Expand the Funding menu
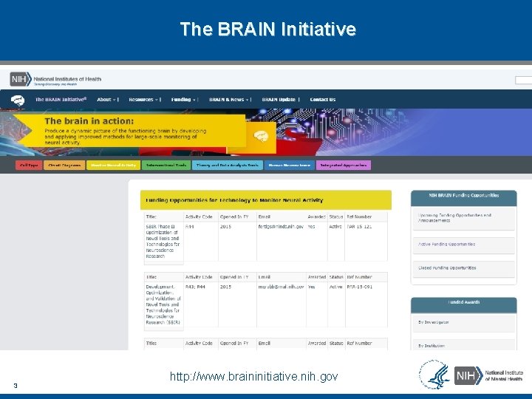The height and width of the screenshot is (399, 532). tap(183, 100)
